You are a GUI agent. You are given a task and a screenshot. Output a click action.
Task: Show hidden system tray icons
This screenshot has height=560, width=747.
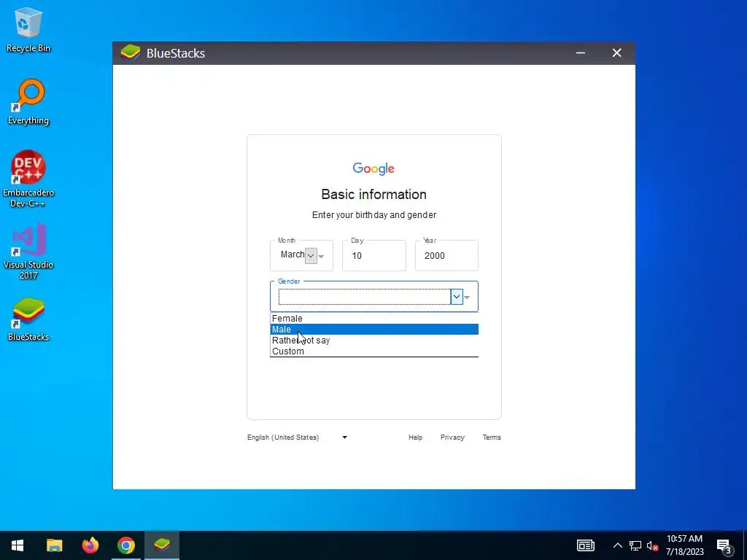click(617, 545)
